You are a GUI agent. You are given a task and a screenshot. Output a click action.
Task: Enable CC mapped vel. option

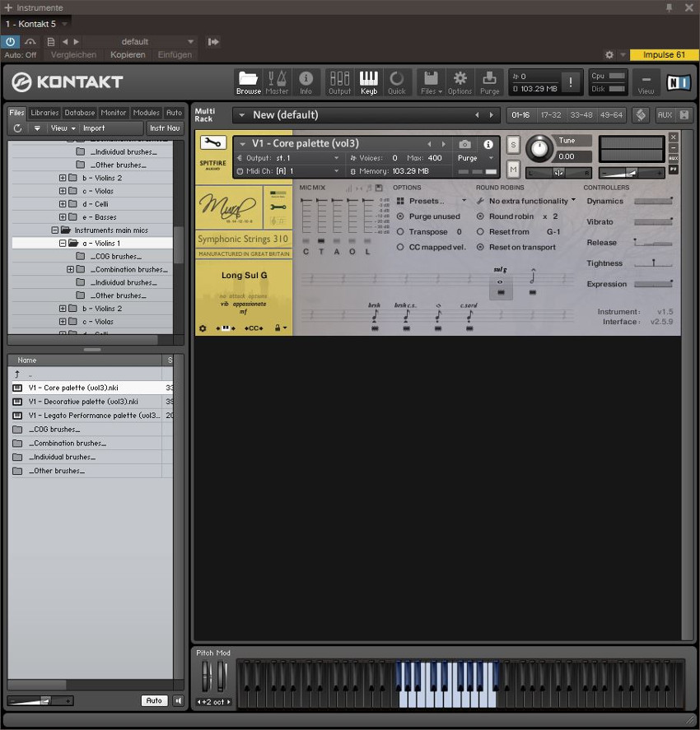[400, 247]
